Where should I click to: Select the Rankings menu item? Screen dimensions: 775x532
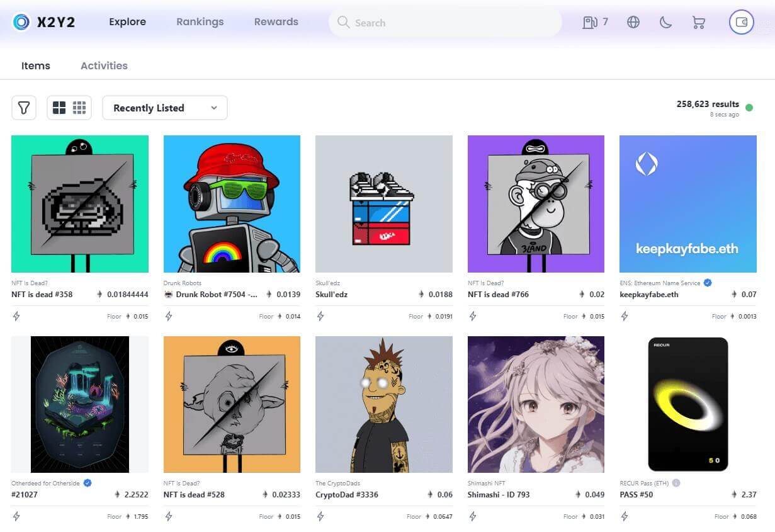click(200, 21)
